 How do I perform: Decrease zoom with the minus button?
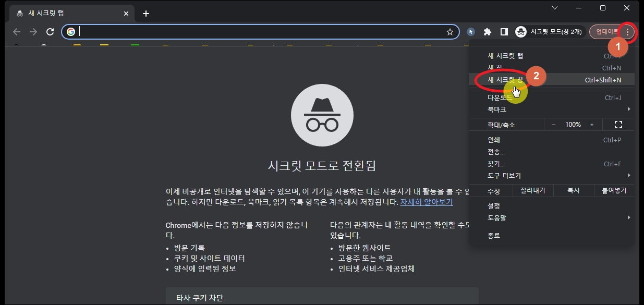click(x=554, y=125)
